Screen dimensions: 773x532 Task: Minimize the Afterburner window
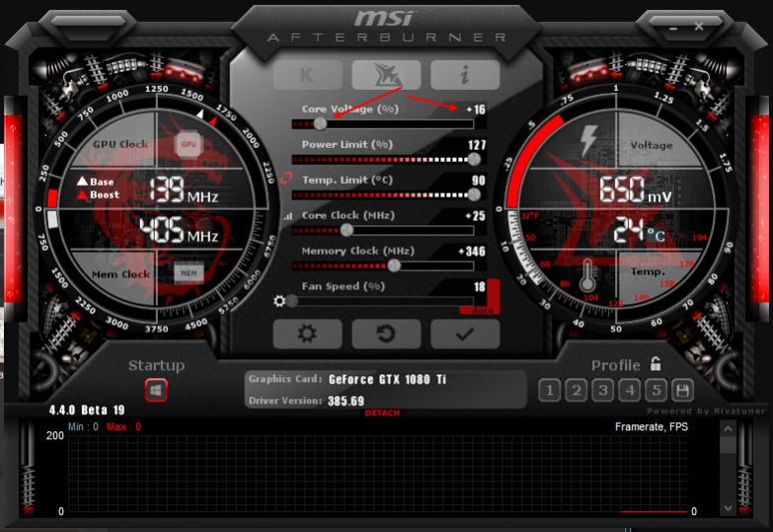(673, 28)
